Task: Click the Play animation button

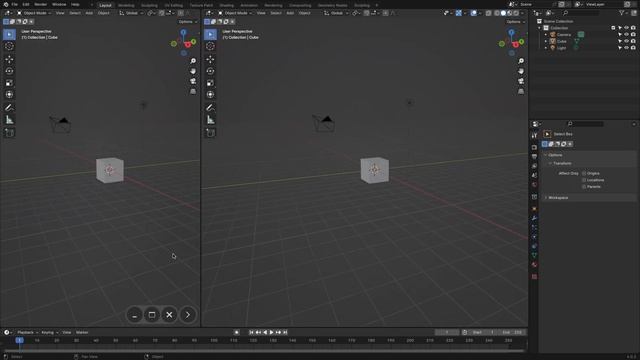Action: [x=272, y=332]
